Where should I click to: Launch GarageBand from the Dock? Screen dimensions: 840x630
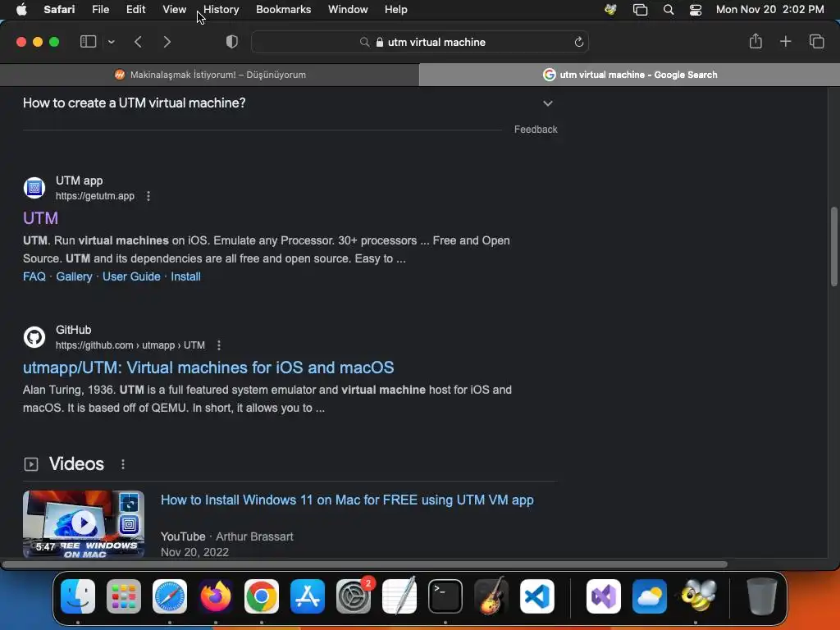click(x=491, y=596)
